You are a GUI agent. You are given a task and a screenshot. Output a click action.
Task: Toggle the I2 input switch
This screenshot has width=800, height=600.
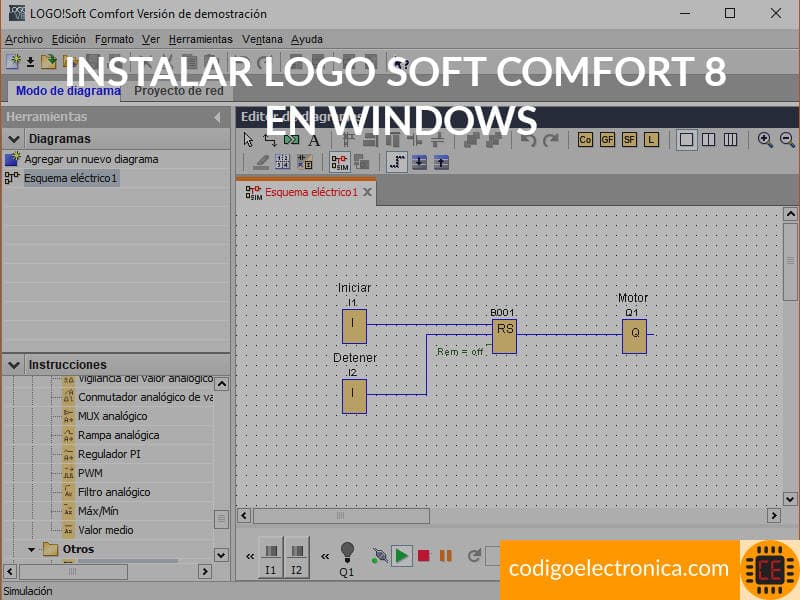296,557
